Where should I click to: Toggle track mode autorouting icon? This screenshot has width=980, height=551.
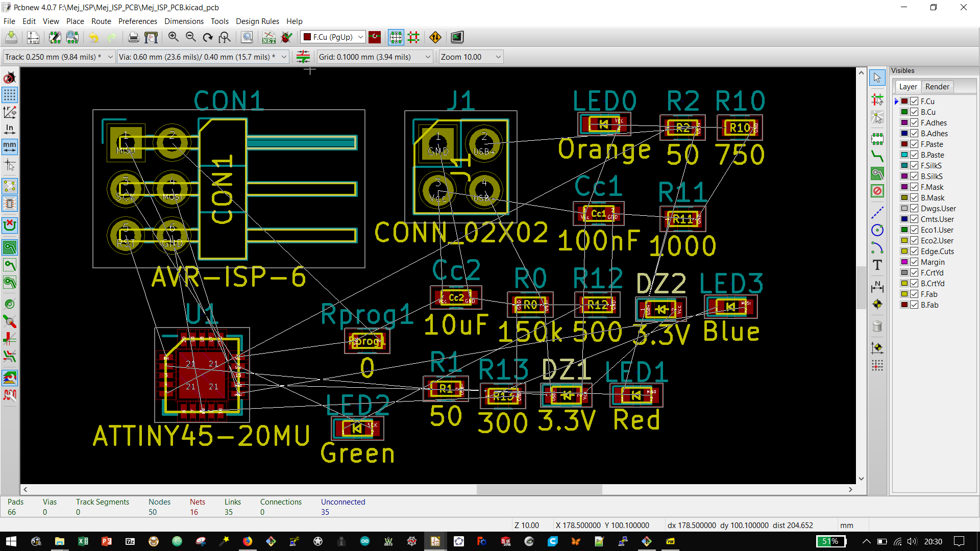click(x=413, y=37)
